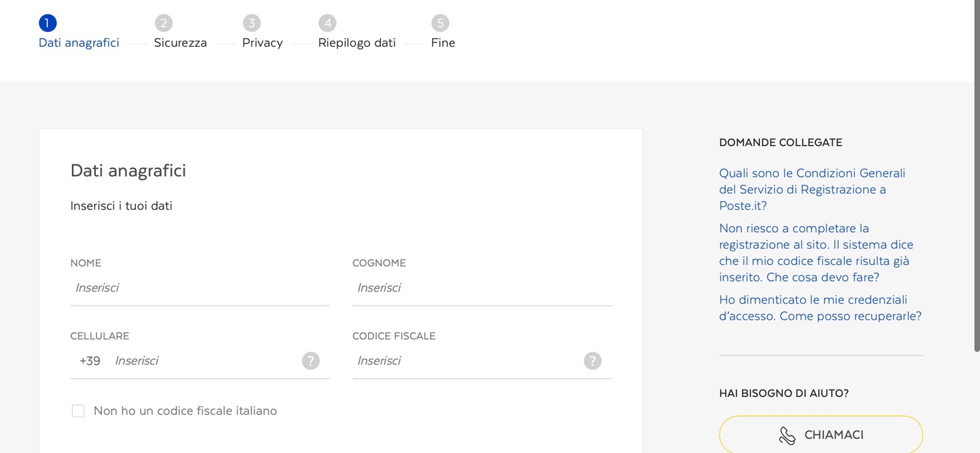Click the step 5 numbered circle
This screenshot has height=453, width=980.
pyautogui.click(x=440, y=23)
